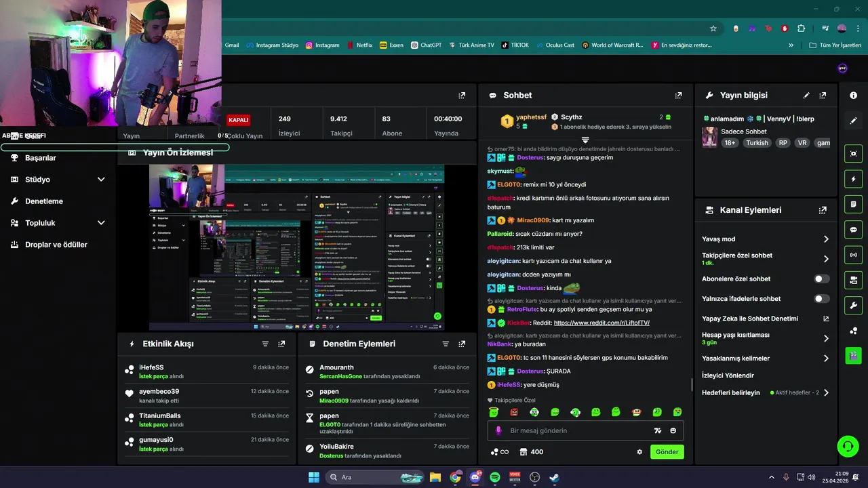Open the 7TV emote picker in chat
The image size is (868, 488).
(x=657, y=430)
